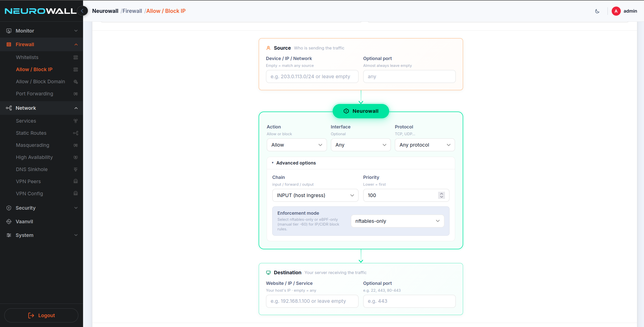Open Allow / Block Domain page
Image resolution: width=644 pixels, height=327 pixels.
click(40, 82)
